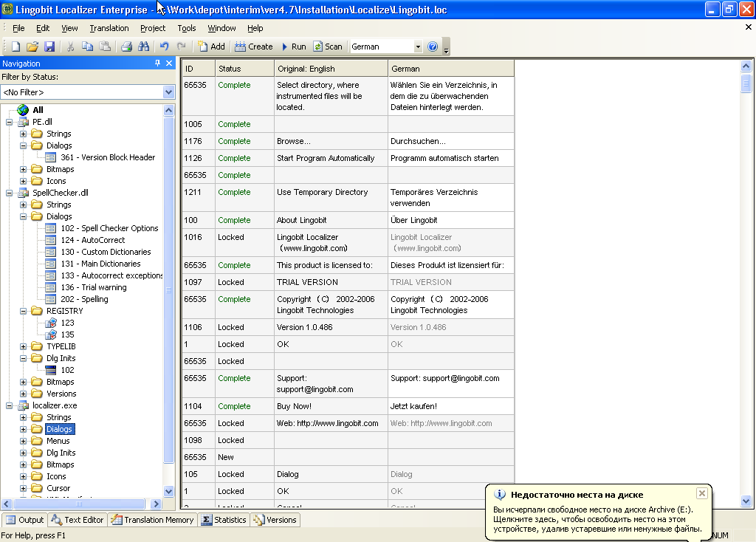756x542 pixels.
Task: Open the Window menu
Action: point(221,28)
